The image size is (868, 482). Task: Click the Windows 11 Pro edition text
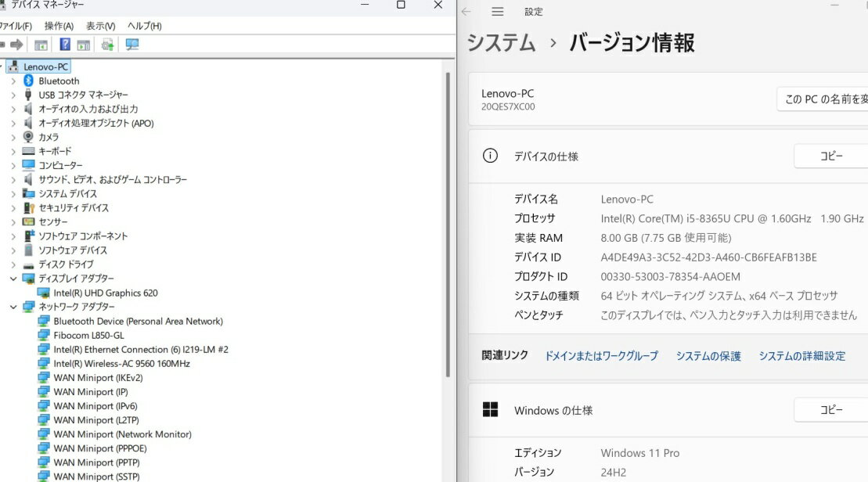coord(640,453)
